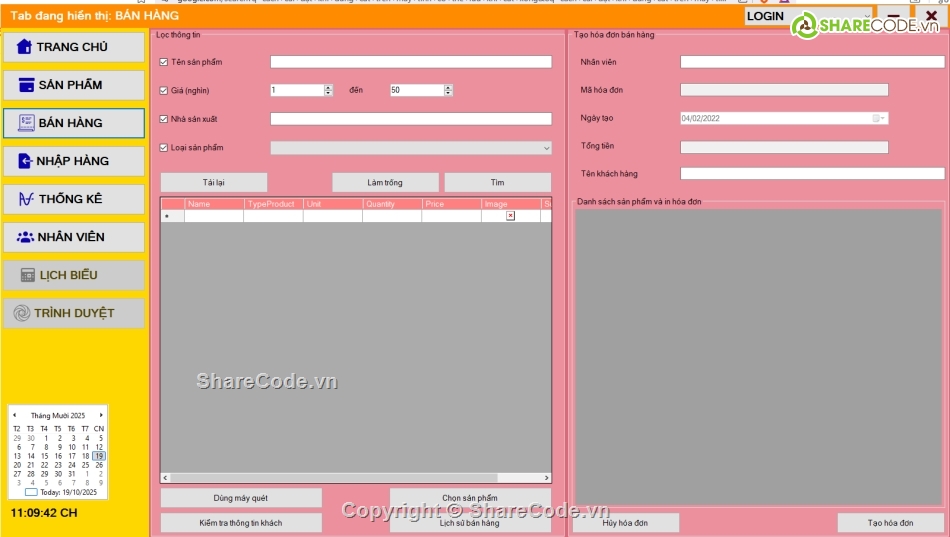
Task: Click the home icon beside TRANG CHỦ
Action: click(24, 47)
